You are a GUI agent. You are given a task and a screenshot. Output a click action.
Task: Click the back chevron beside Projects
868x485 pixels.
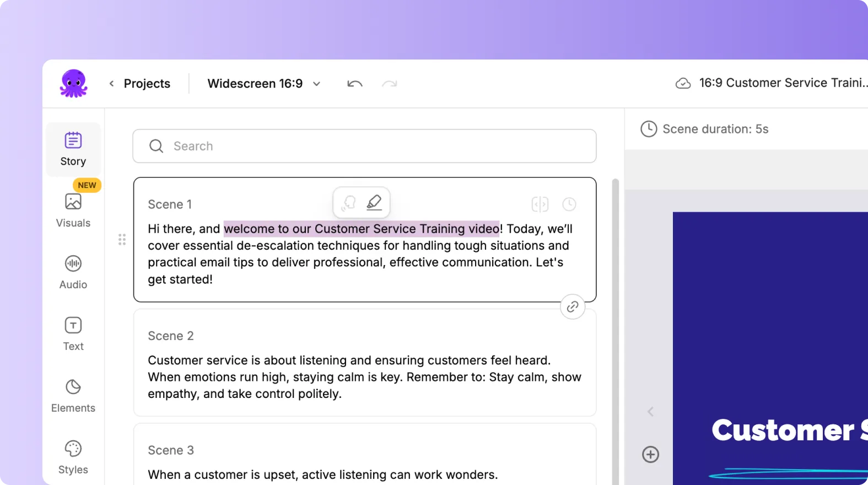tap(111, 84)
